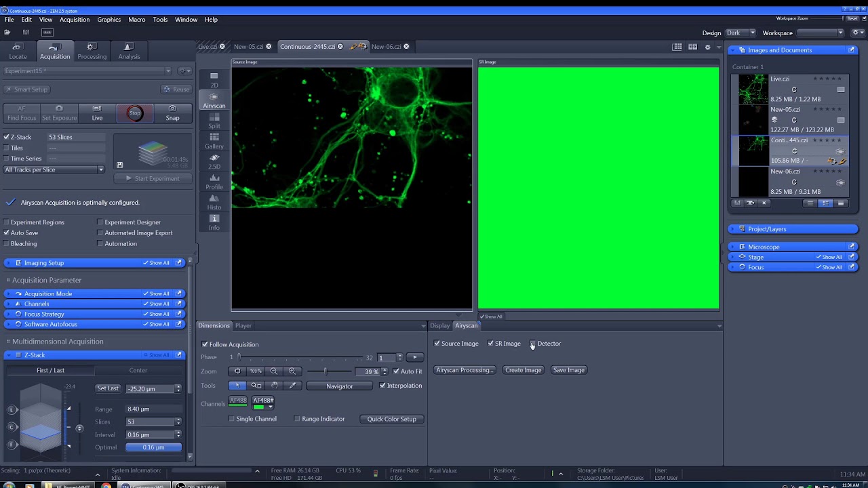
Task: Open the Design Dark dropdown
Action: [741, 33]
